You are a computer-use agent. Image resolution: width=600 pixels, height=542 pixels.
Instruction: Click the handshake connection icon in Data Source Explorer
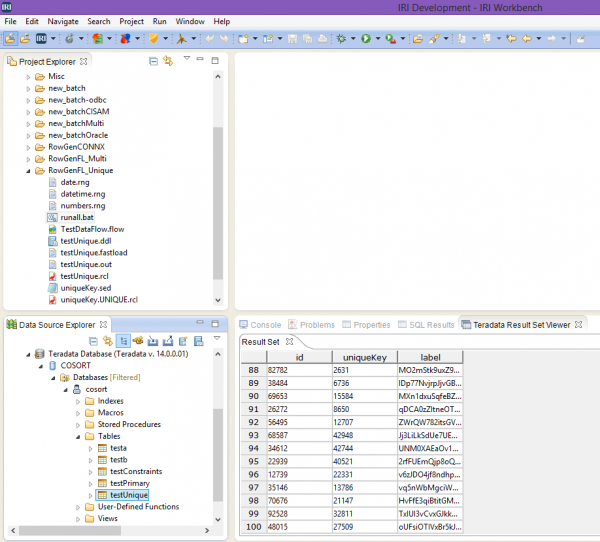[138, 340]
